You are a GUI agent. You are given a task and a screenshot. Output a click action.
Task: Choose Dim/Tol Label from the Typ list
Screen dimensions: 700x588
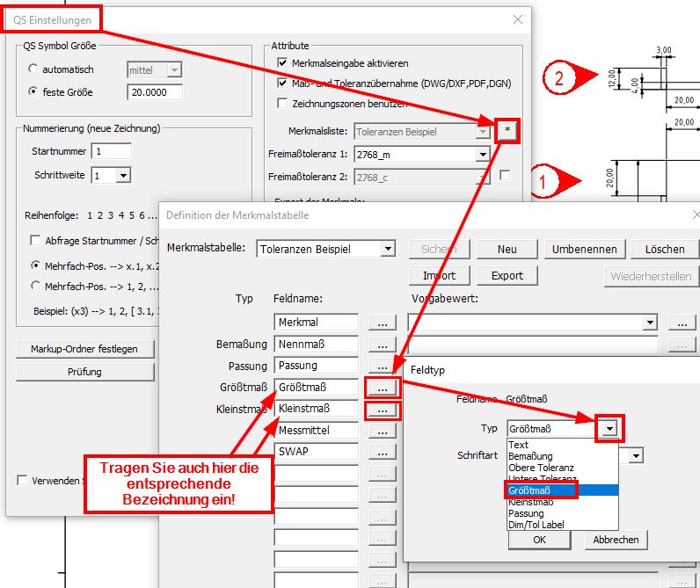pos(563,525)
